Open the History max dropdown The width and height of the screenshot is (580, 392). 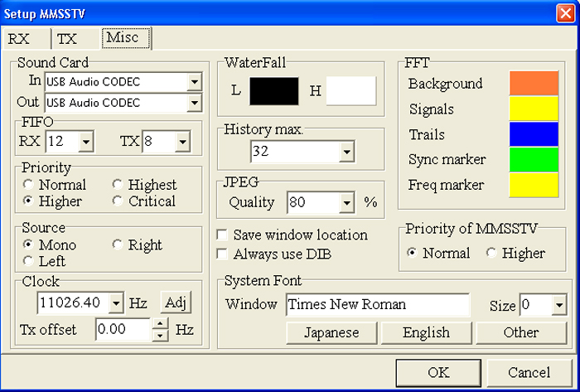(x=346, y=152)
